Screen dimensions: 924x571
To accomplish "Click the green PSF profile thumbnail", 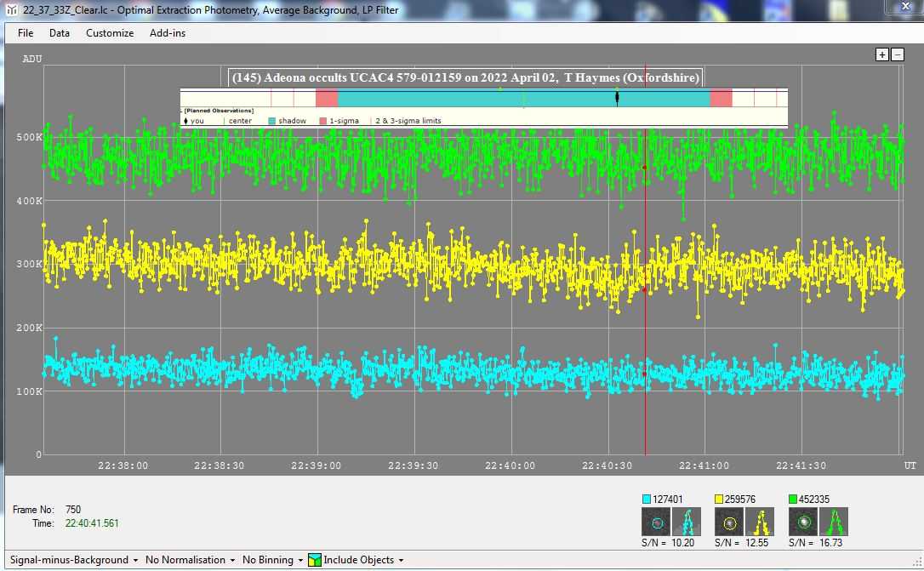I will [836, 522].
